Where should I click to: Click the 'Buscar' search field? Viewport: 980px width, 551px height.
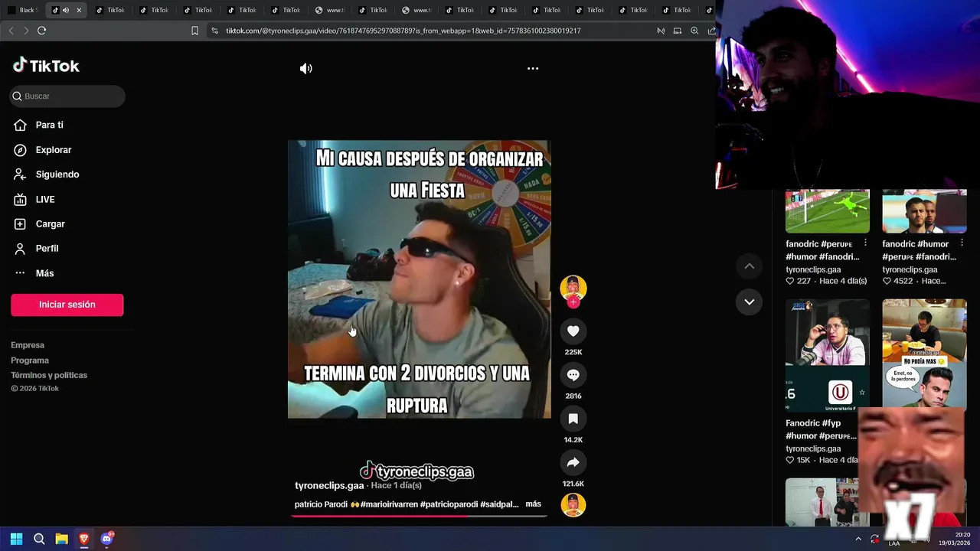(x=67, y=96)
